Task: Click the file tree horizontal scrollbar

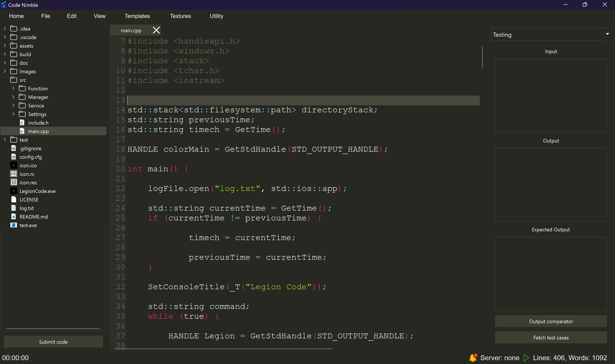Action: [x=53, y=329]
